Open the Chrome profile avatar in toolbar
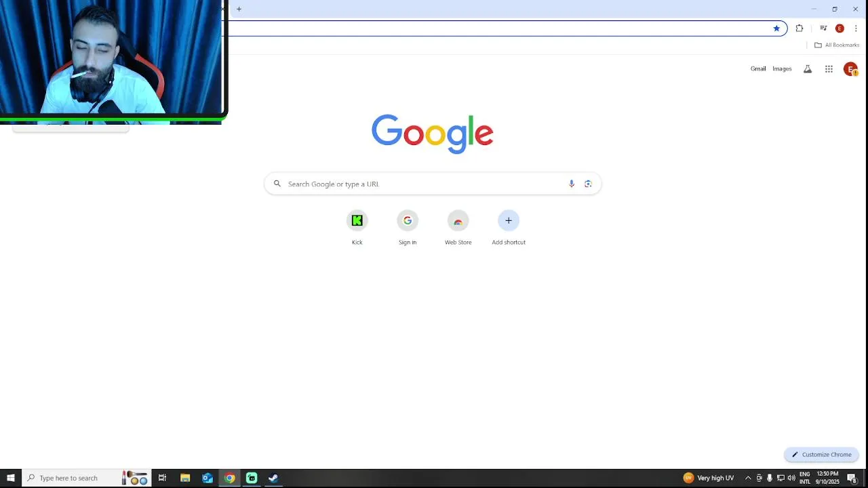Viewport: 868px width, 488px height. click(840, 28)
